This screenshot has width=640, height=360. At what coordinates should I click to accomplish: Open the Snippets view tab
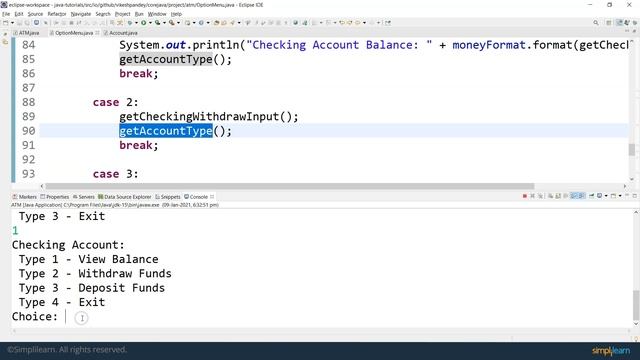click(168, 197)
